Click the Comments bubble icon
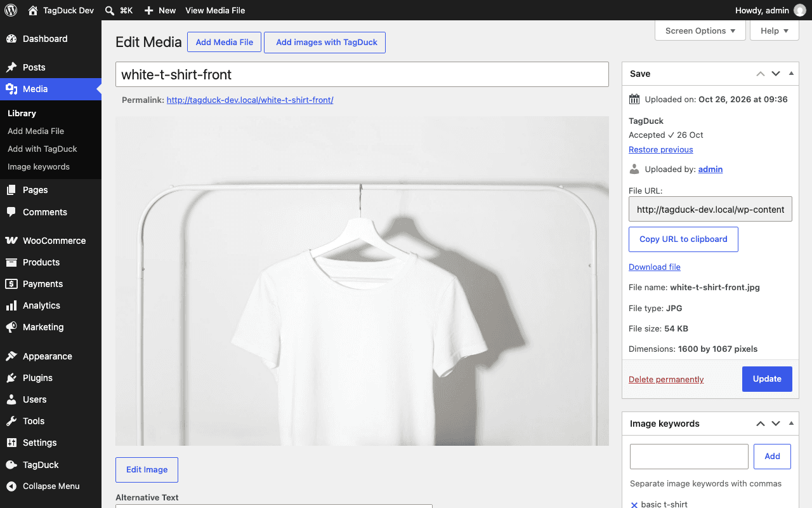Image resolution: width=812 pixels, height=508 pixels. [x=11, y=212]
